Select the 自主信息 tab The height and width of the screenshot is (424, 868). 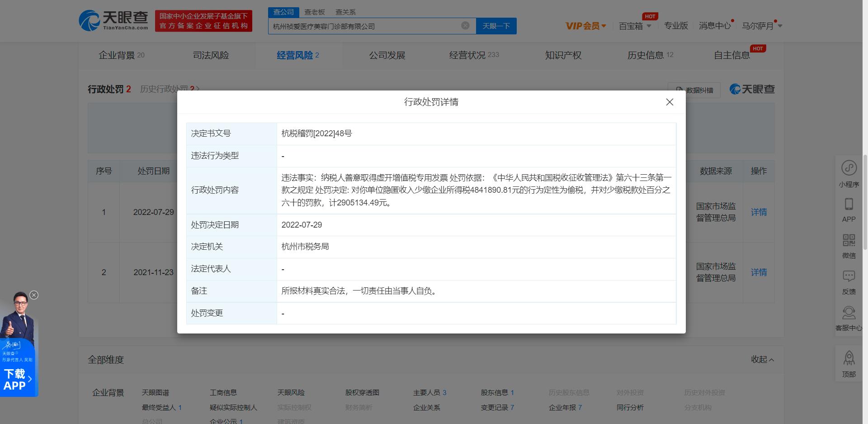click(x=732, y=55)
